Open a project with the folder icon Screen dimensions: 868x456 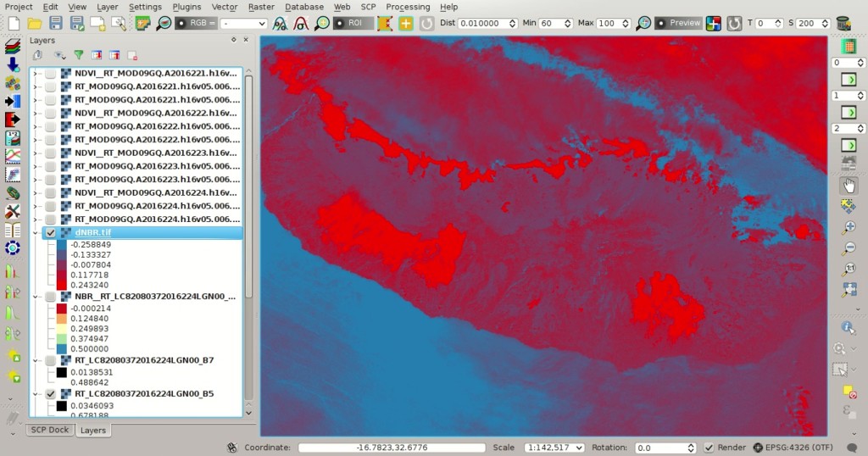35,23
